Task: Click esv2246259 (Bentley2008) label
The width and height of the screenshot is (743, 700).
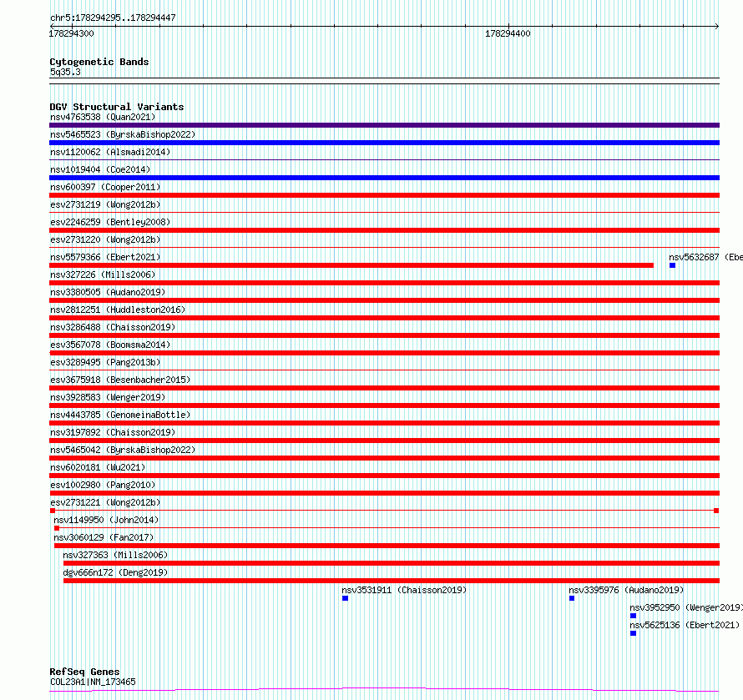Action: [x=110, y=222]
